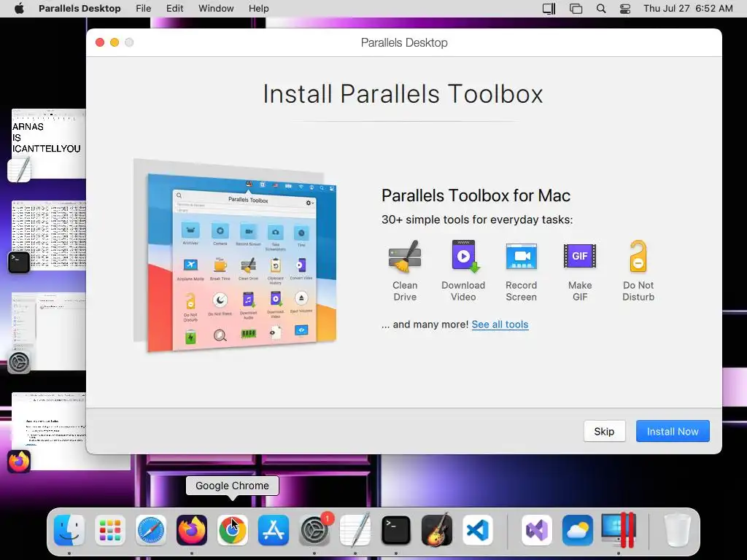
Task: Open the App Store from the Dock
Action: [x=274, y=530]
